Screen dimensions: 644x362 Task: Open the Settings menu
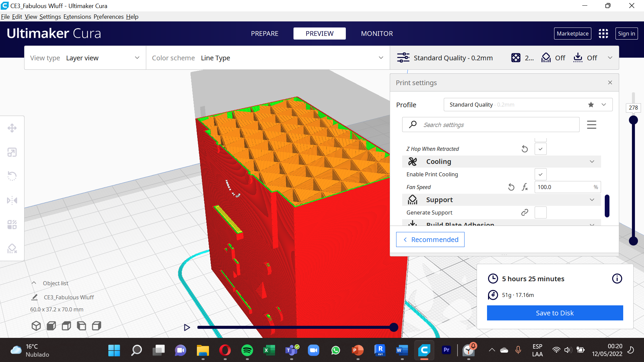[x=50, y=17]
